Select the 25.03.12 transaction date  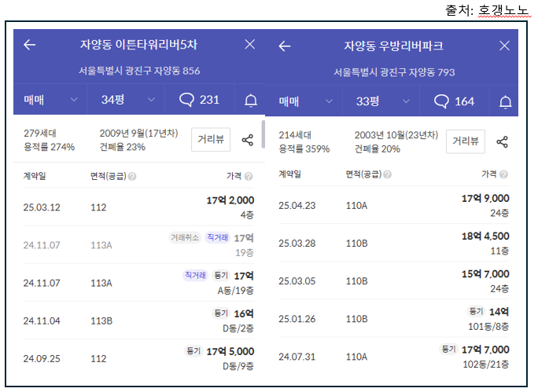click(42, 207)
